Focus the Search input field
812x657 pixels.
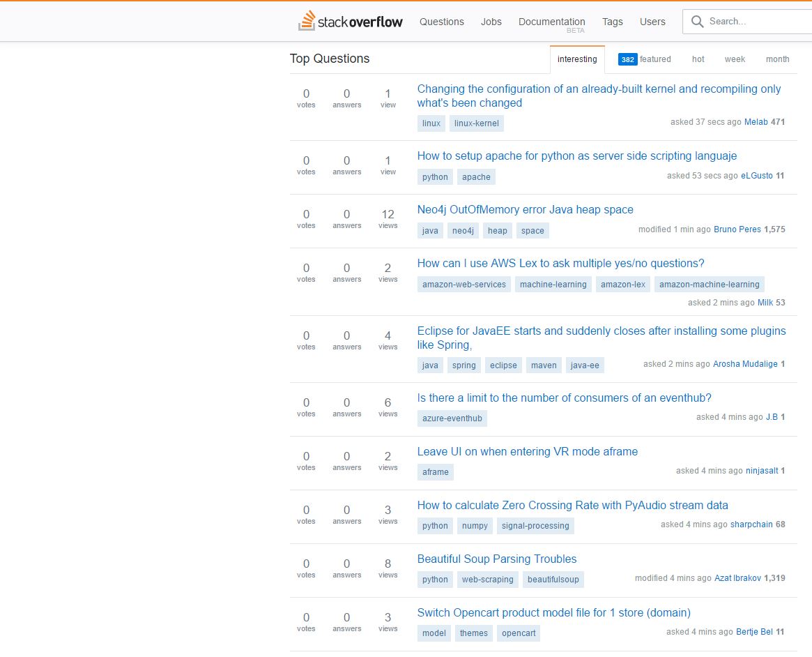pyautogui.click(x=756, y=22)
